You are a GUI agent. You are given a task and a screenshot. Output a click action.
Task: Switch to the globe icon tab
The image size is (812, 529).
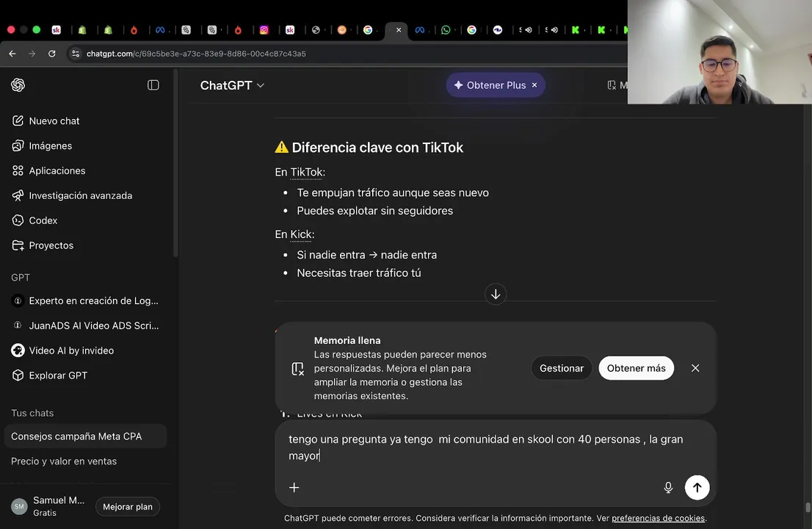(x=316, y=30)
